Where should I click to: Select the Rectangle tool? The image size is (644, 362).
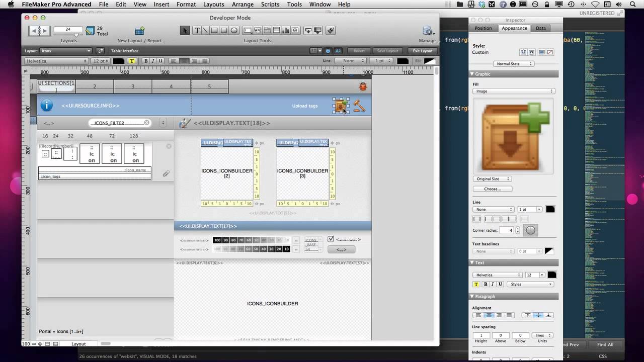pyautogui.click(x=214, y=30)
